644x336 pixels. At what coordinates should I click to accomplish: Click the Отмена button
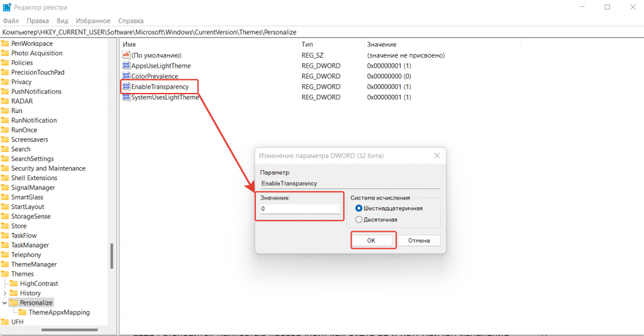419,241
